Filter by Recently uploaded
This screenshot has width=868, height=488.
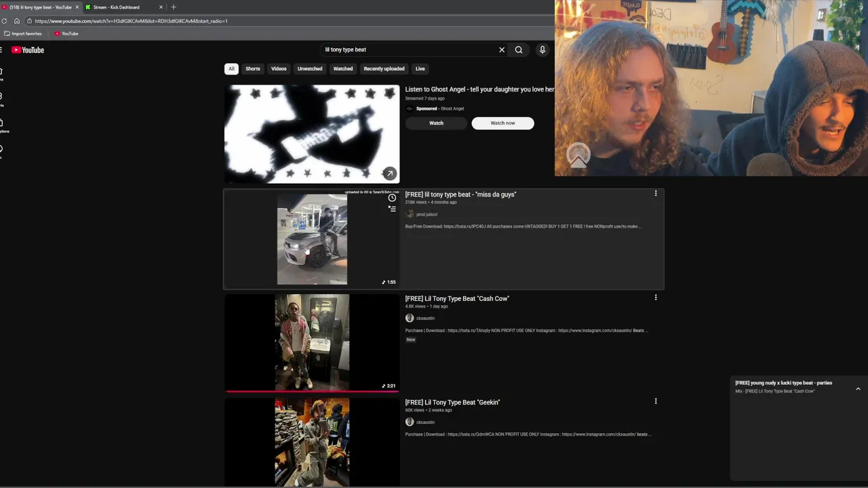384,68
